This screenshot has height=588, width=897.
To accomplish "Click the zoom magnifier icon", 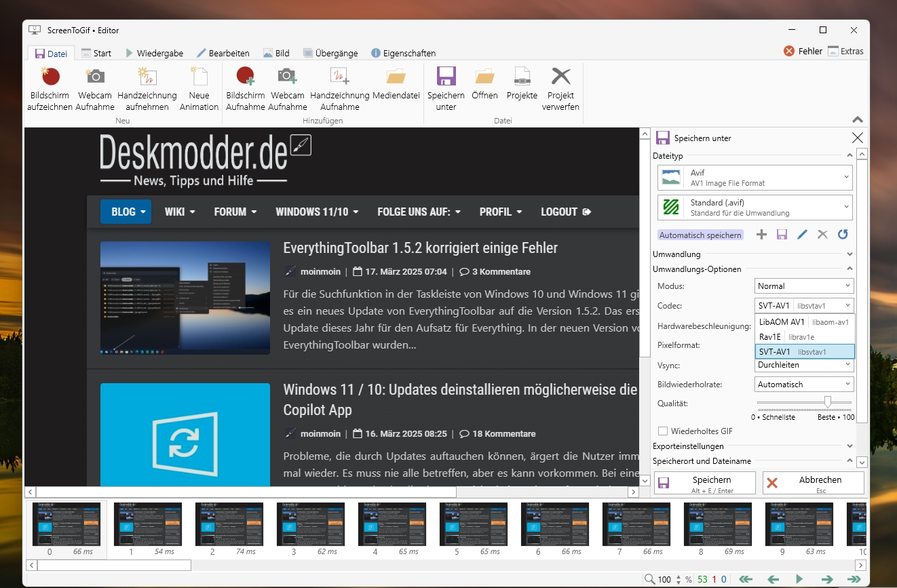I will (650, 579).
